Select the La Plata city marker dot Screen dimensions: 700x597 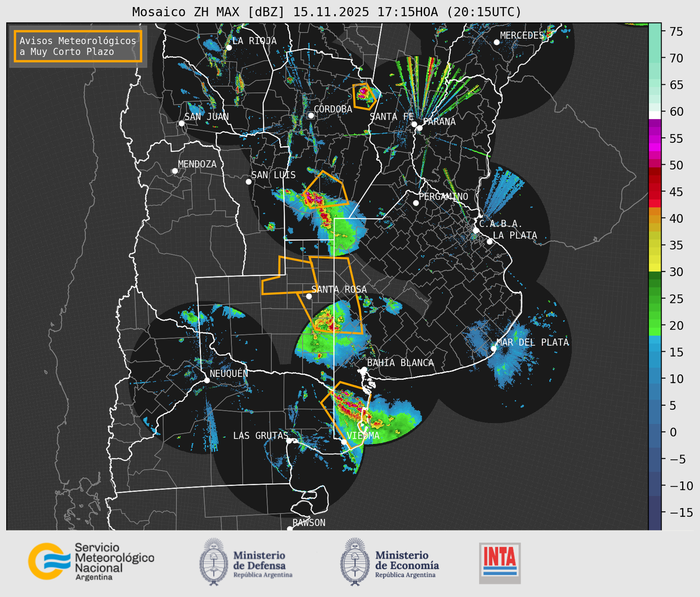[x=490, y=242]
